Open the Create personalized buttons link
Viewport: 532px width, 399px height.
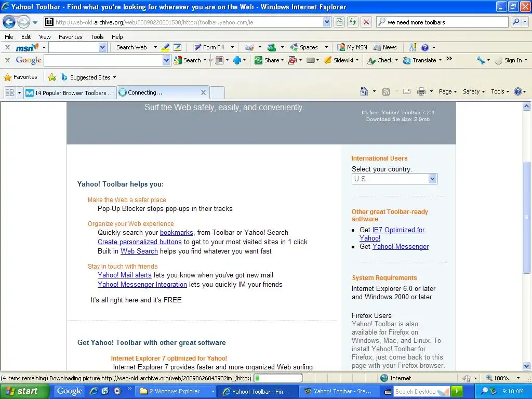coord(140,242)
